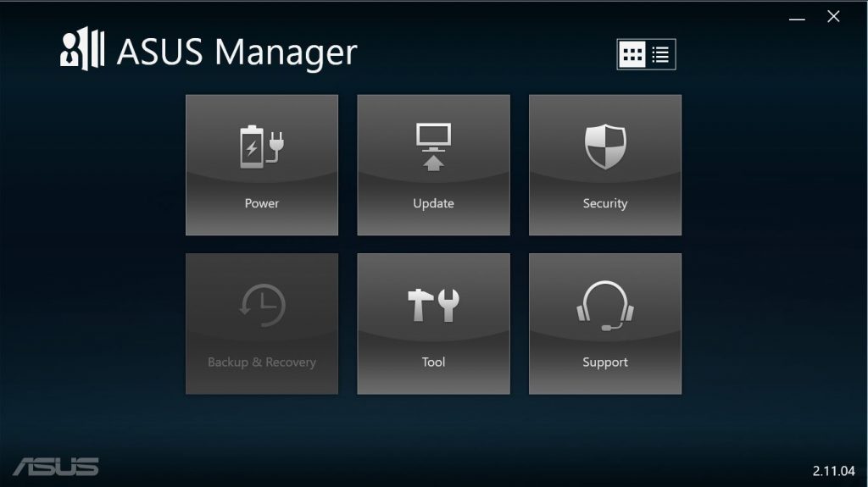This screenshot has width=868, height=487.
Task: Click the headset Support icon
Action: [605, 306]
